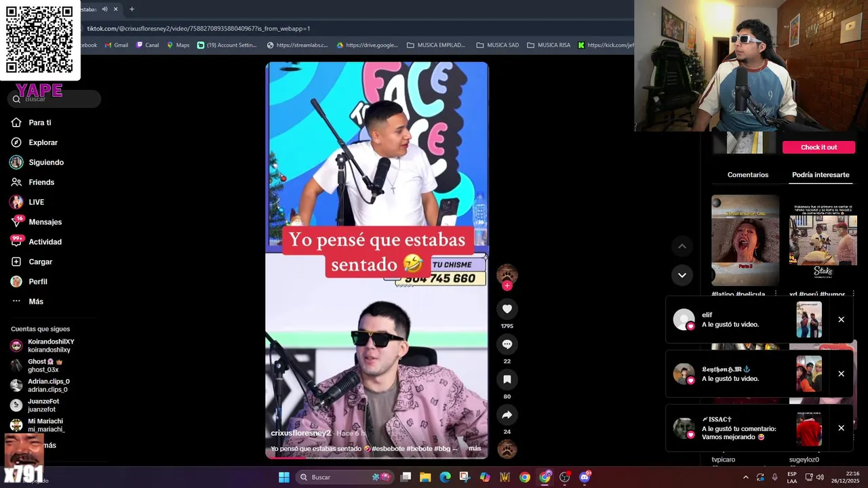Show hidden system tray icons
868x488 pixels.
coord(746,477)
